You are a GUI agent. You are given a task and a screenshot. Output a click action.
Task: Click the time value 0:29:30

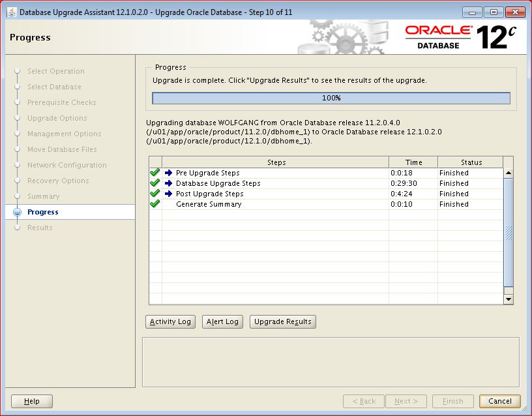404,184
